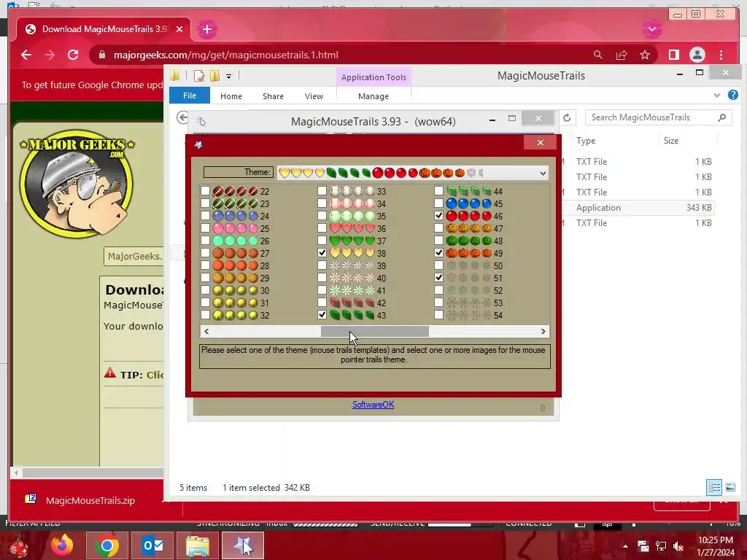
Task: Check the box for image 22
Action: click(205, 191)
